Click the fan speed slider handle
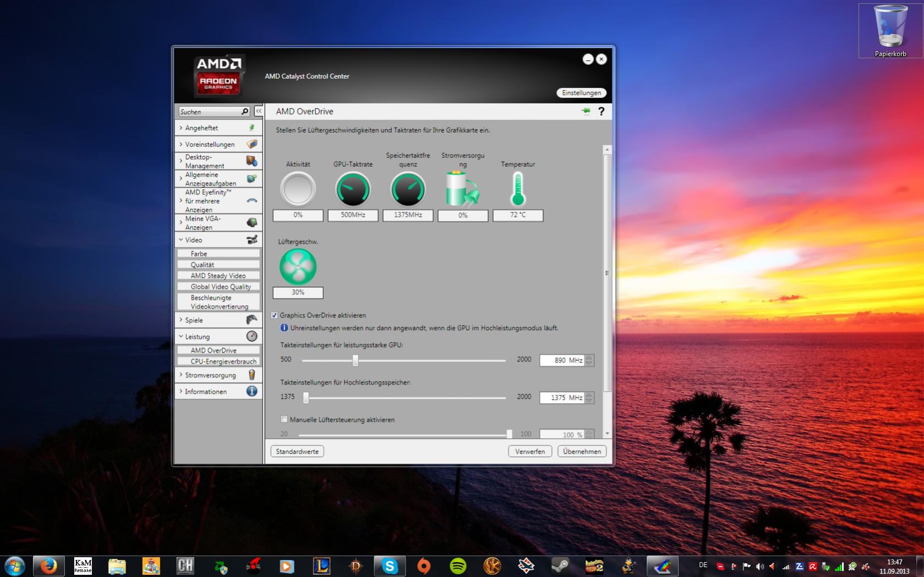This screenshot has width=924, height=577. [x=509, y=435]
